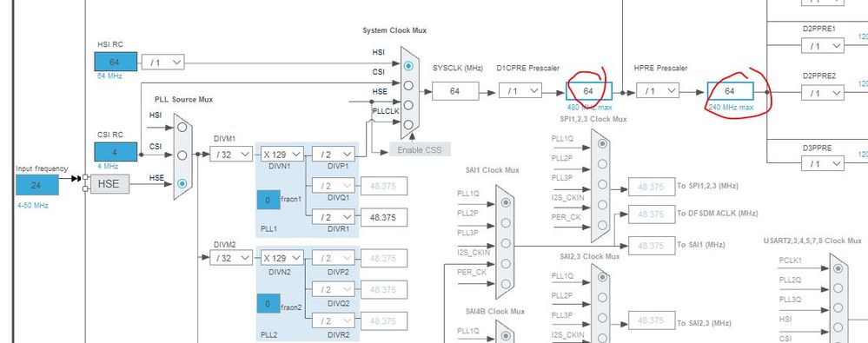The image size is (868, 343).
Task: Select PLL2Q in USART2,3,4,5,7,8 Clock Mux
Action: (838, 288)
